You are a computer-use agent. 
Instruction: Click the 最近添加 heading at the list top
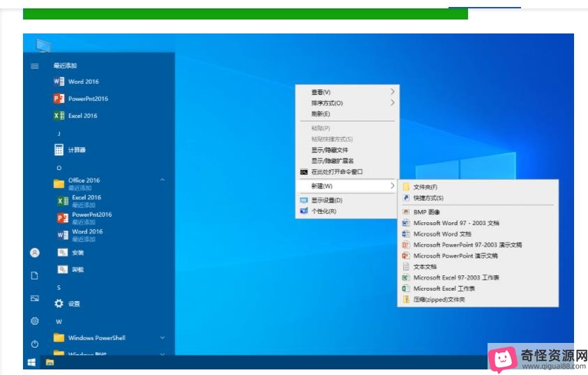coord(65,66)
